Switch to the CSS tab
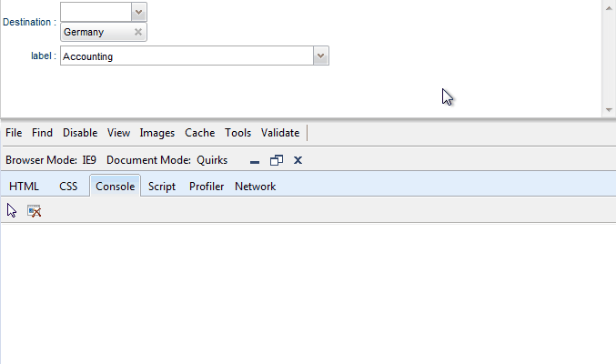Screen dimensions: 616x364 coord(68,187)
